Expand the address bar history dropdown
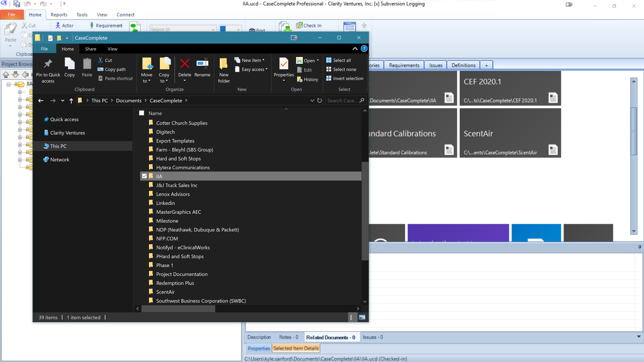Screen dimensions: 644x362 pos(312,100)
